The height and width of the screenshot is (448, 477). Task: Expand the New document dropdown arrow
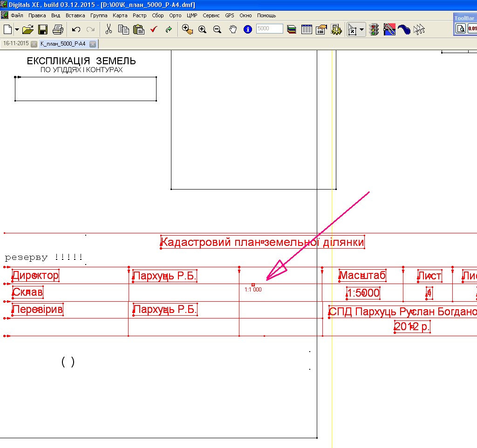click(17, 29)
